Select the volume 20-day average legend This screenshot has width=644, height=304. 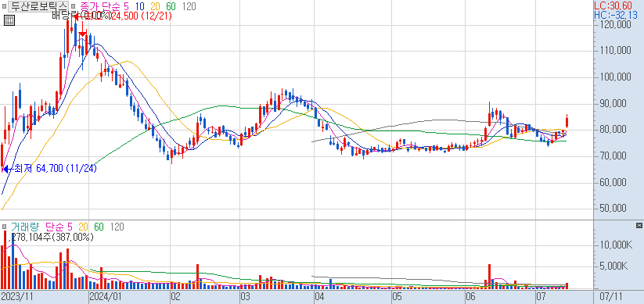(x=84, y=227)
